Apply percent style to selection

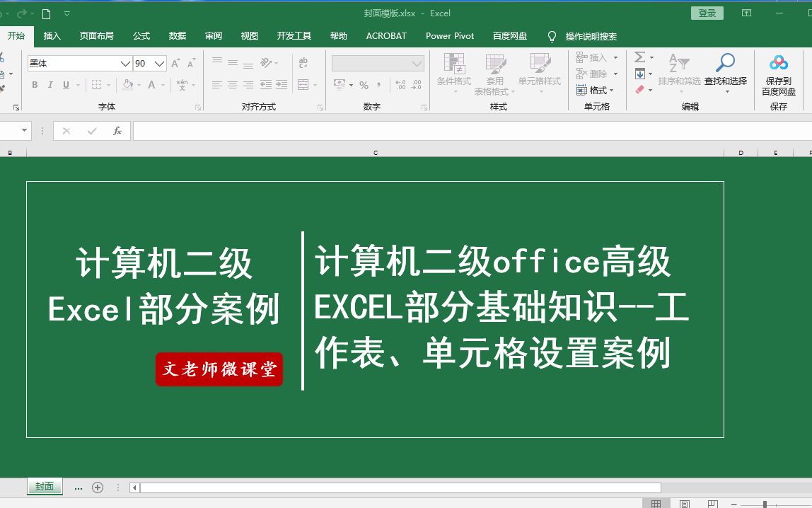(x=365, y=83)
